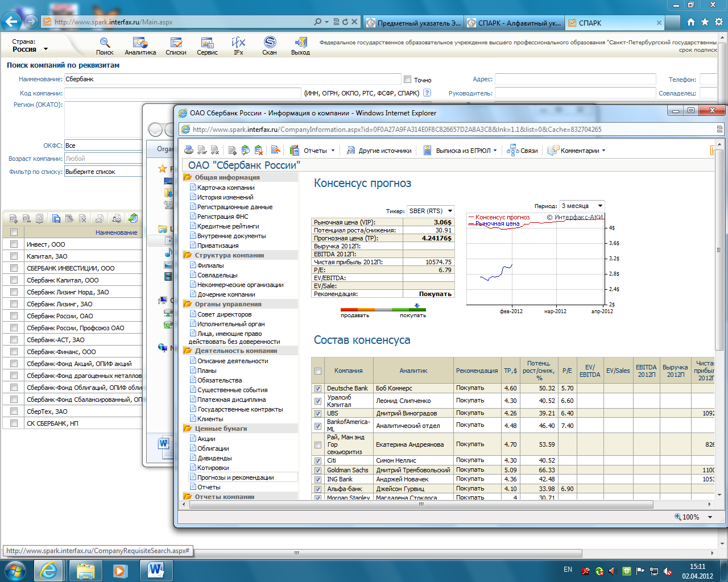Image resolution: width=728 pixels, height=582 pixels.
Task: Open Windows Start menu
Action: point(15,569)
